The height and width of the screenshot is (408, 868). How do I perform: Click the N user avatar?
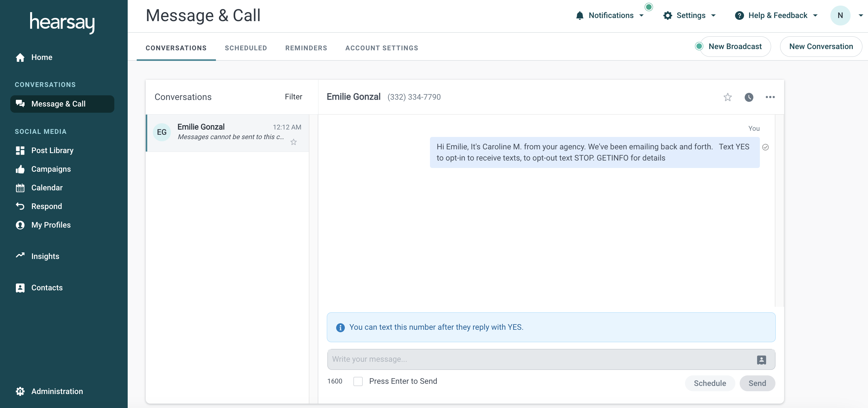pyautogui.click(x=840, y=16)
